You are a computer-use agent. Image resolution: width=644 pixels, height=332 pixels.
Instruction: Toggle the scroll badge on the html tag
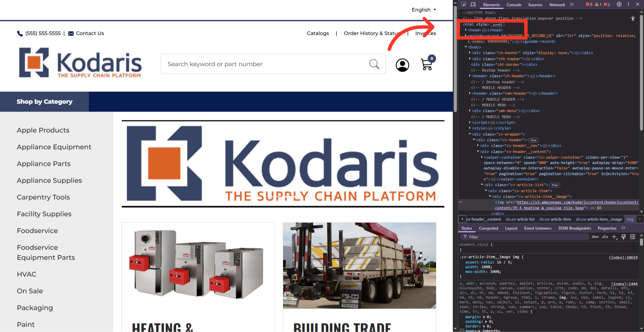pyautogui.click(x=497, y=24)
